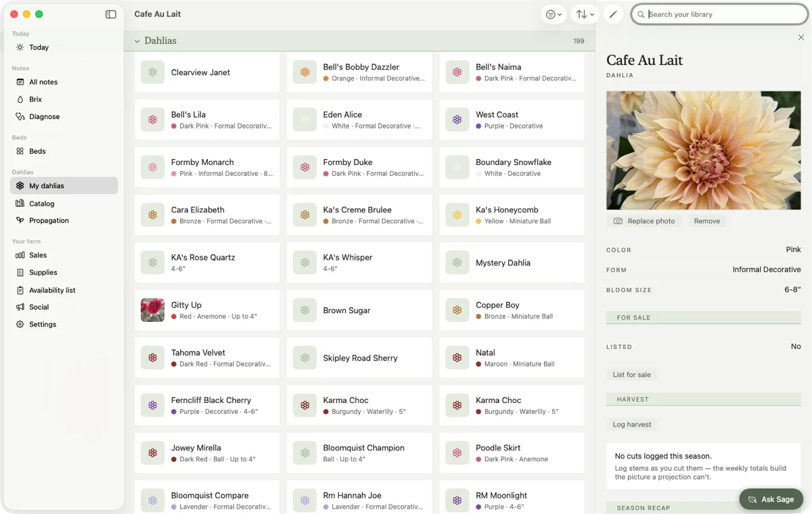Click Bell's Lila flower icon
This screenshot has width=812, height=514.
click(153, 120)
